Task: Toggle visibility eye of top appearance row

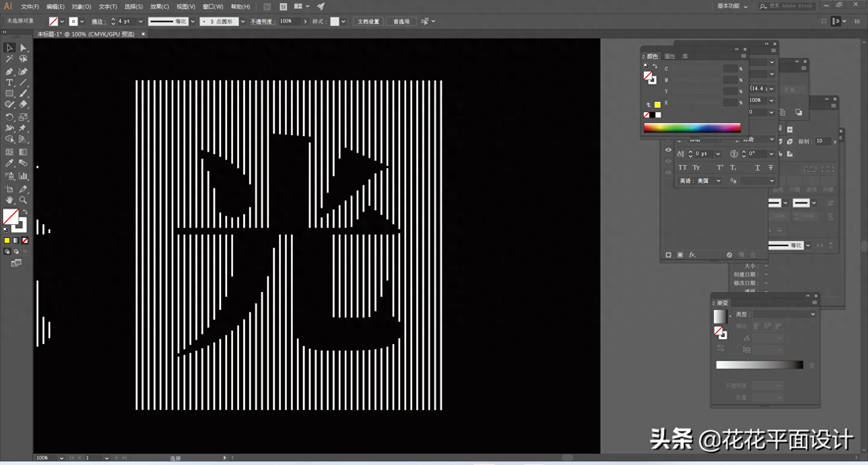Action: 668,150
